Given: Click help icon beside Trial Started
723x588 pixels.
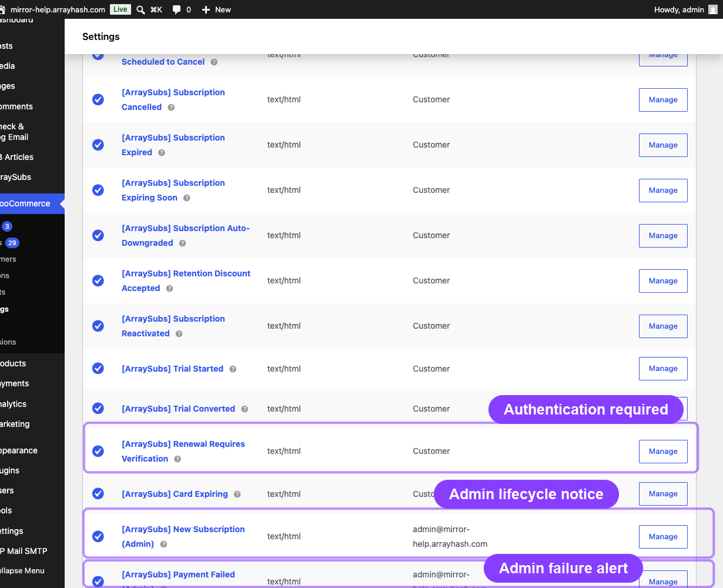Looking at the screenshot, I should click(233, 369).
